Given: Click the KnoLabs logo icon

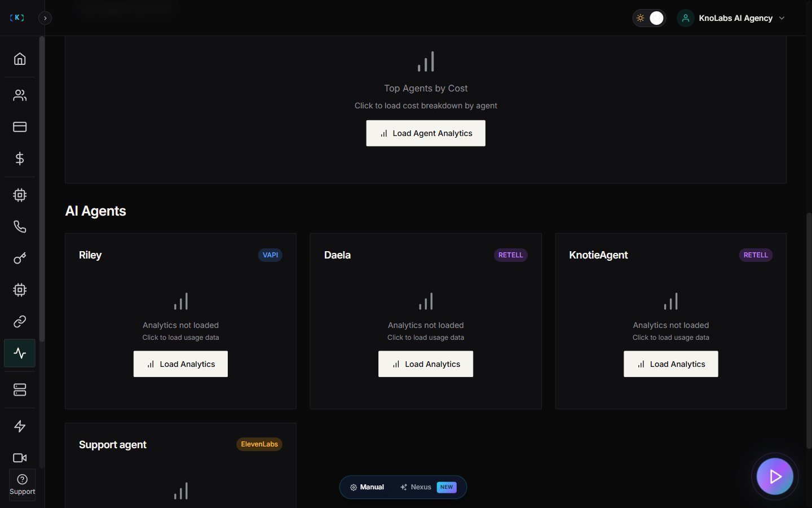Looking at the screenshot, I should click(17, 17).
